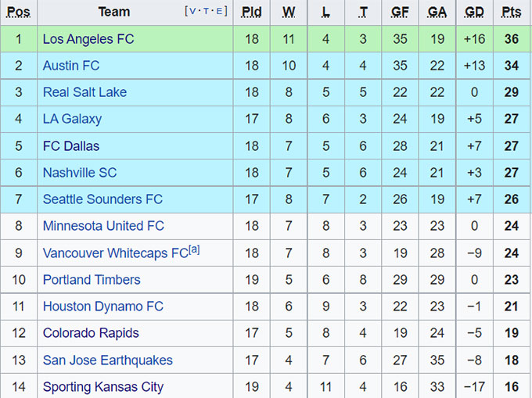This screenshot has height=398, width=532.
Task: Open the Portland Timbers link
Action: tap(92, 280)
